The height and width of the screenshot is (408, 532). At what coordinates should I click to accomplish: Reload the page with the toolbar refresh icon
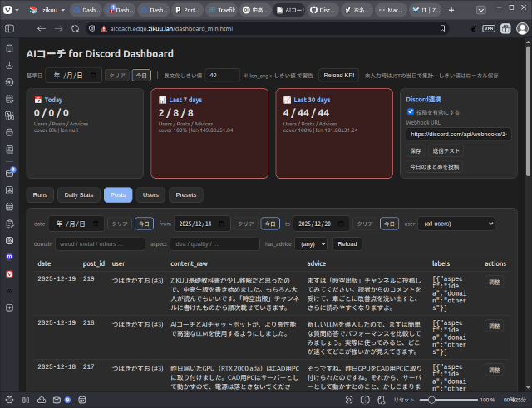coord(75,28)
